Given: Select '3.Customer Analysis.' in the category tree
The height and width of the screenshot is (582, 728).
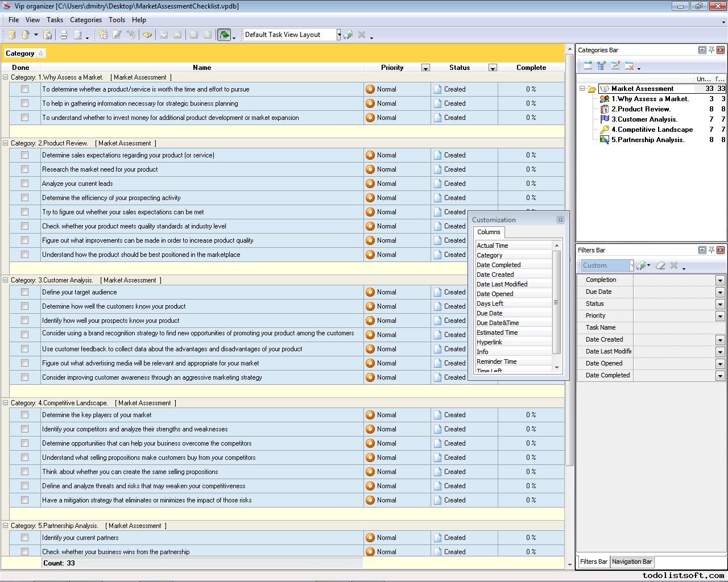Looking at the screenshot, I should point(644,119).
